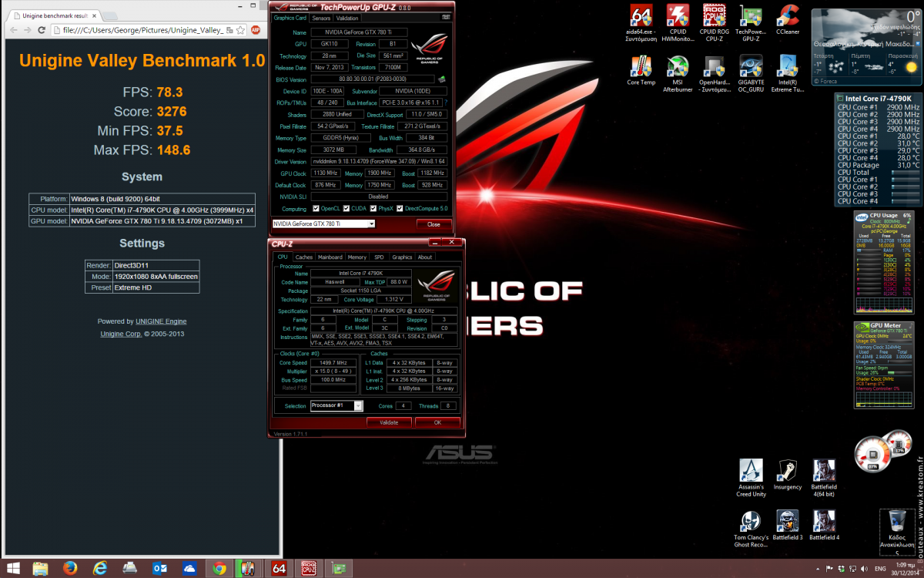Screen dimensions: 924x578
Task: Open the Graphics tab in CPU-Z
Action: click(x=402, y=257)
